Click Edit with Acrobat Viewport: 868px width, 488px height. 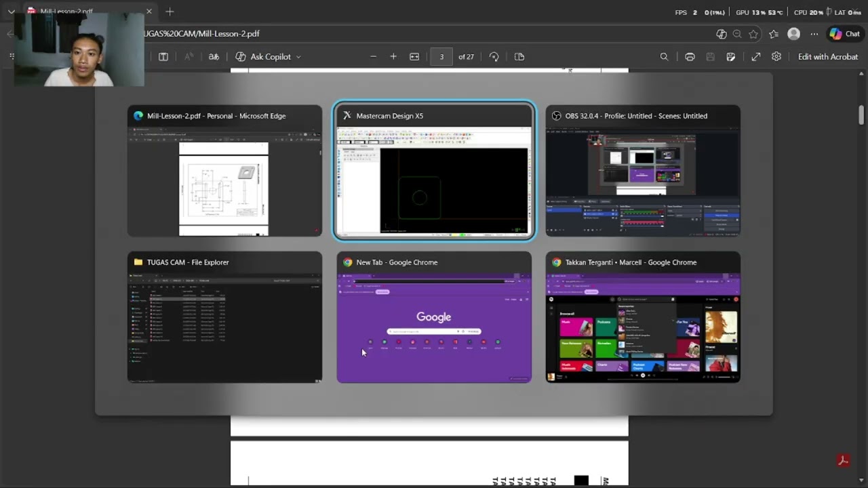[828, 57]
